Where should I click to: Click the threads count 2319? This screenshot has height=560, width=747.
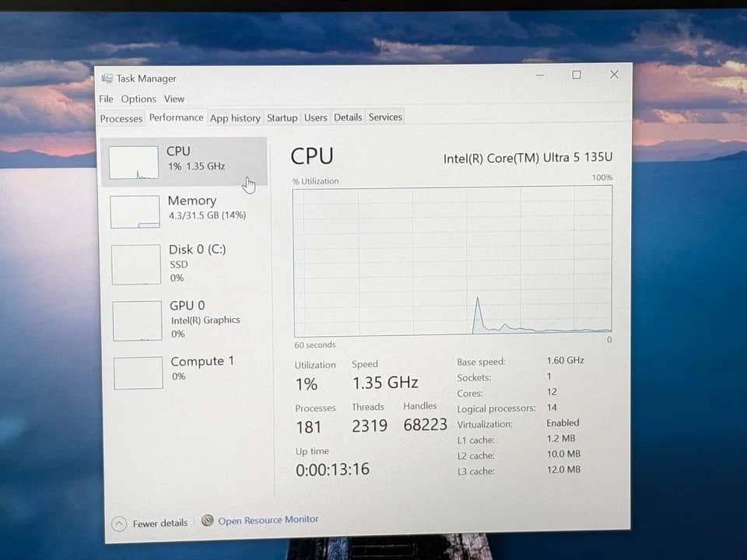(370, 425)
